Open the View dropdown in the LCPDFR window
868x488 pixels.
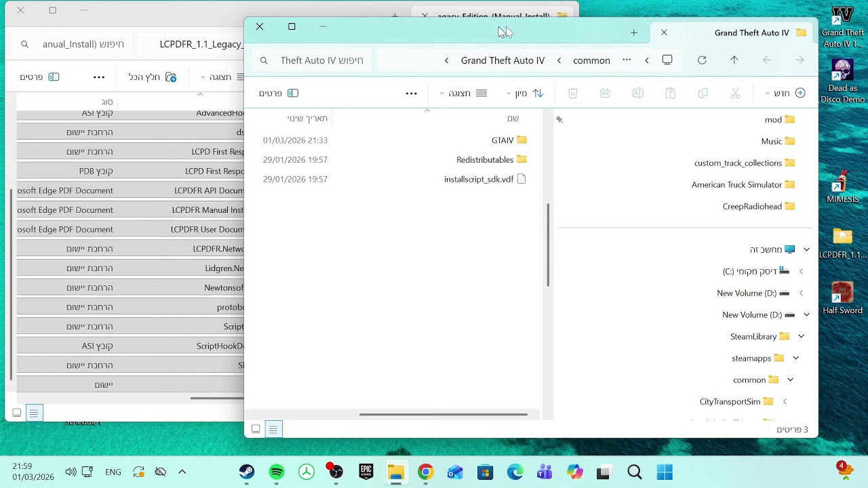(x=222, y=77)
